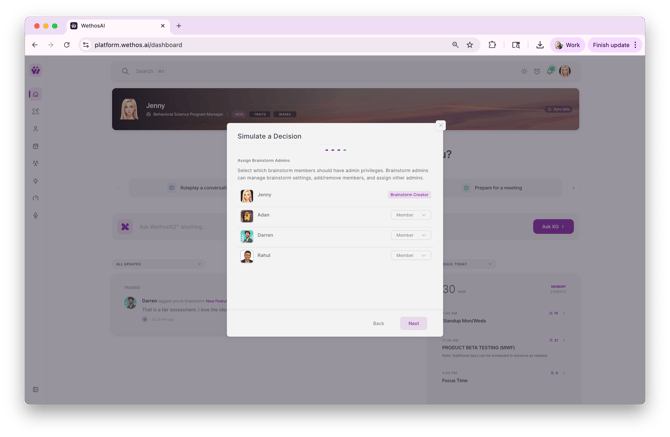This screenshot has width=670, height=437.
Task: Select the WethosAI browser tab
Action: click(x=115, y=26)
